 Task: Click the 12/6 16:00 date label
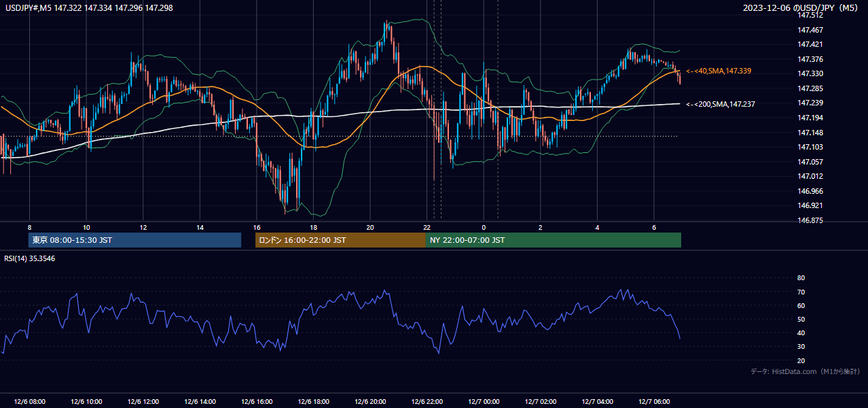(x=257, y=402)
